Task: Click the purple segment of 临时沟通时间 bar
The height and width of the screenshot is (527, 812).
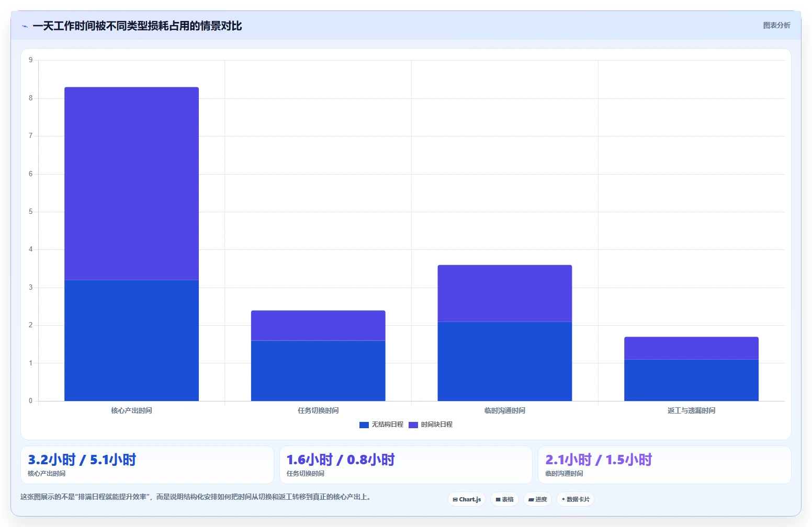Action: click(x=505, y=293)
